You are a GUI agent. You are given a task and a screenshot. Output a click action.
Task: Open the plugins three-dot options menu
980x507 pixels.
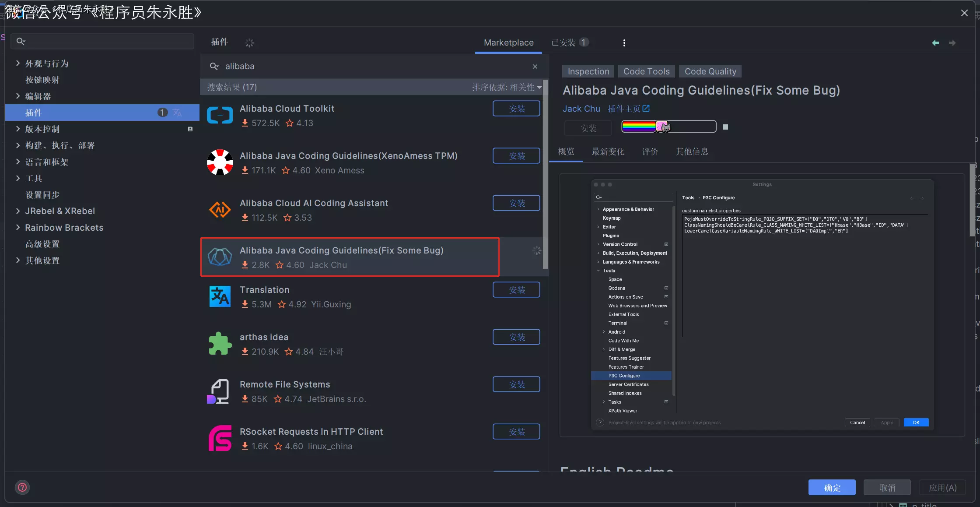click(x=624, y=43)
